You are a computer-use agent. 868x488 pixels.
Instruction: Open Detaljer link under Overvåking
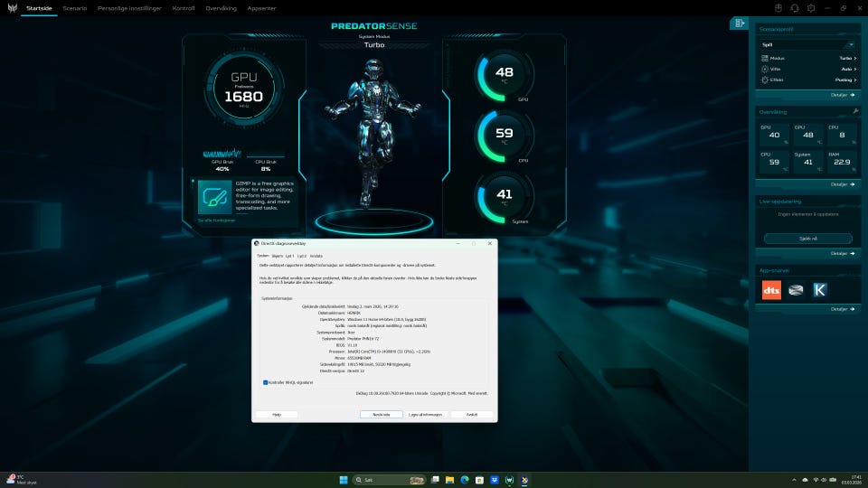click(843, 184)
